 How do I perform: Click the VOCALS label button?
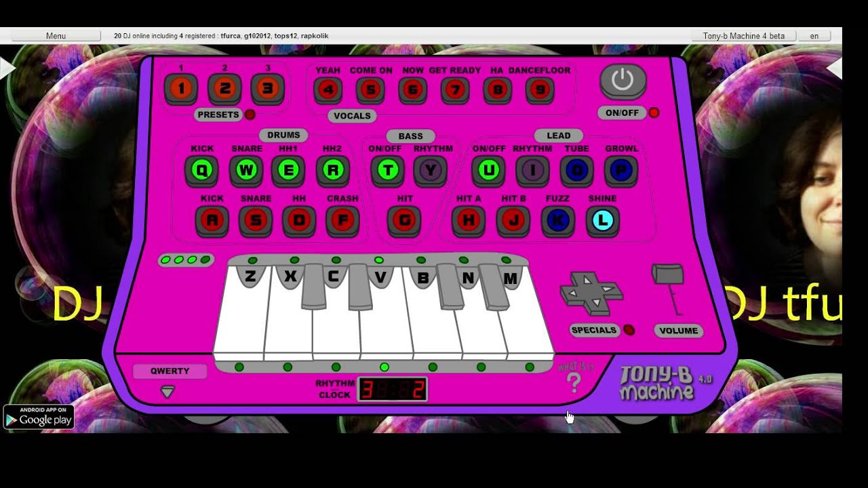[x=353, y=116]
